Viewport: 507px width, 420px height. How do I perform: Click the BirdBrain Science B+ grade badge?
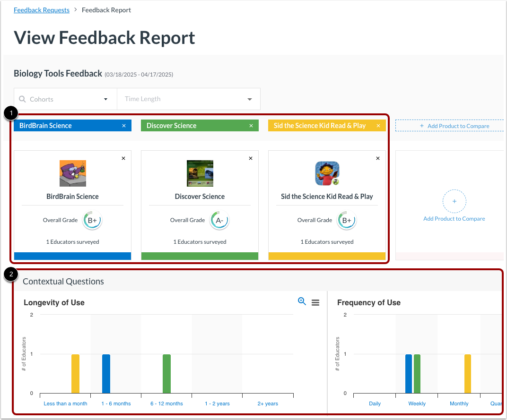tap(92, 220)
